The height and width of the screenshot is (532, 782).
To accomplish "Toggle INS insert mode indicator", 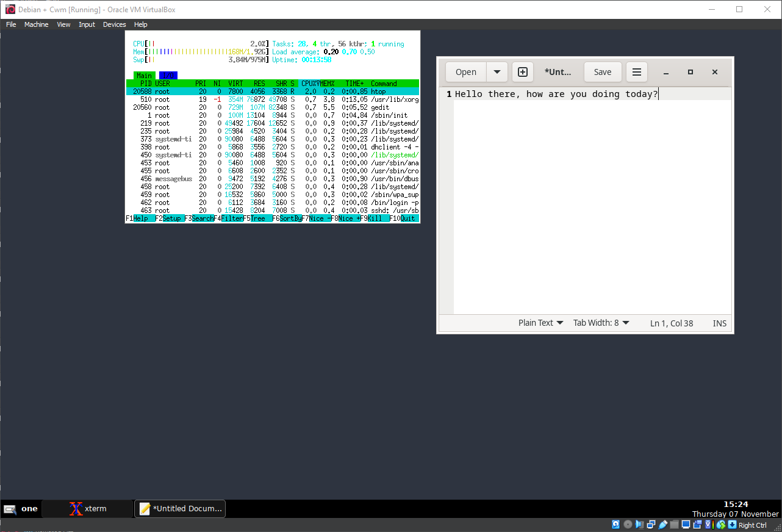I will (x=719, y=323).
